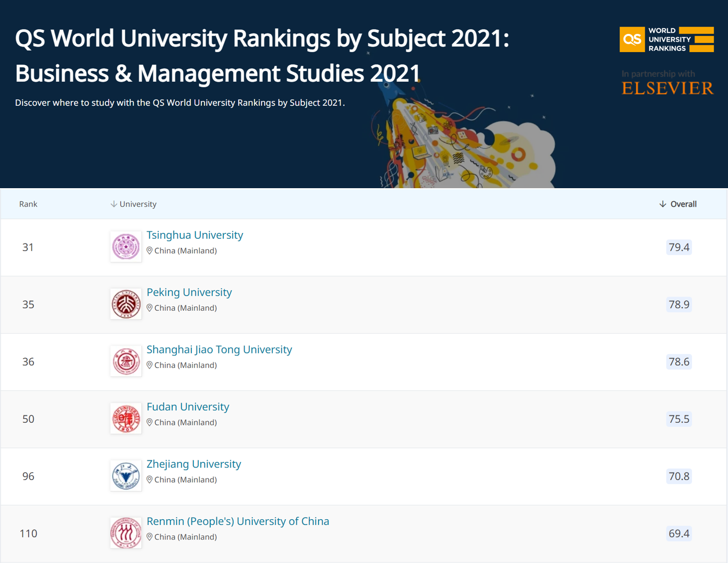Click location pin icon under Zhejiang University
This screenshot has height=563, width=728.
tap(150, 480)
